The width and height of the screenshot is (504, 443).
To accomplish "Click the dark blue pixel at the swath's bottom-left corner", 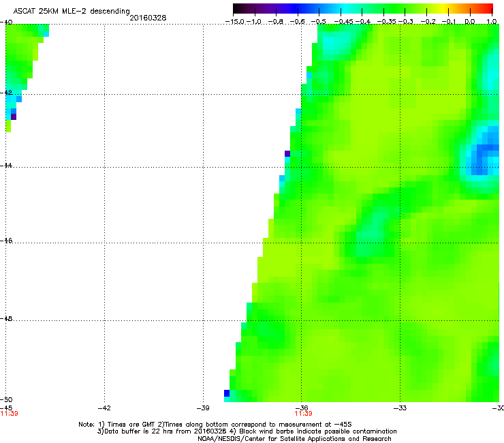I will click(227, 393).
